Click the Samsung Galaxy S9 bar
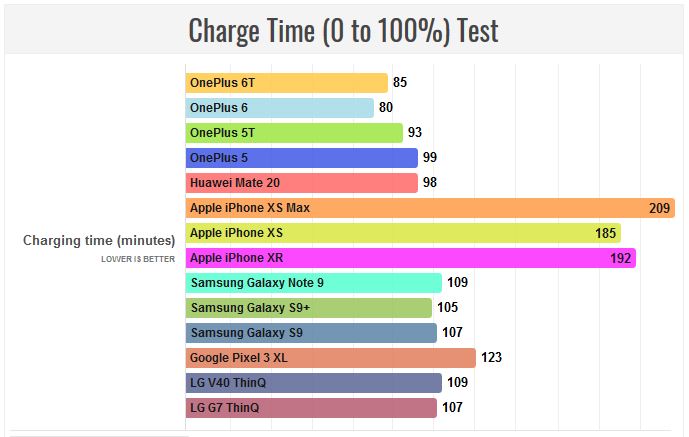The image size is (689, 437). pos(311,333)
